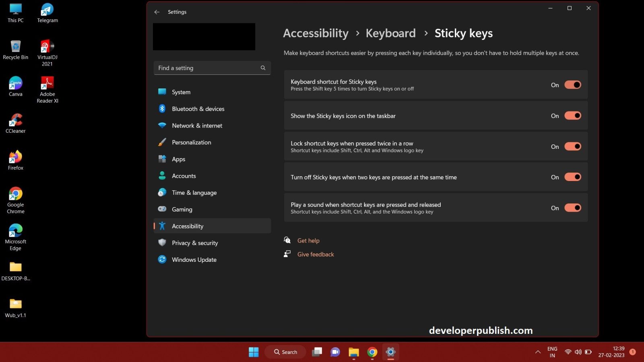Open the Accessibility section icon in sidebar

[162, 226]
